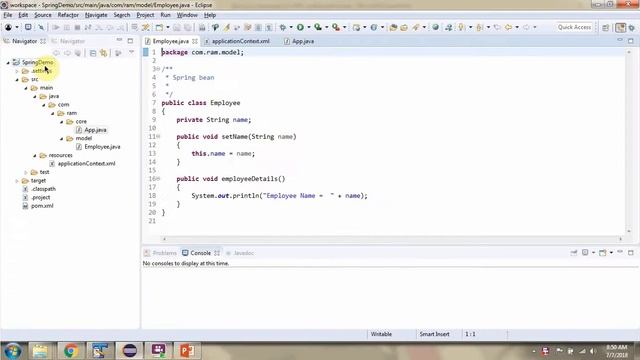Click the web browser globe icon

[x=436, y=27]
